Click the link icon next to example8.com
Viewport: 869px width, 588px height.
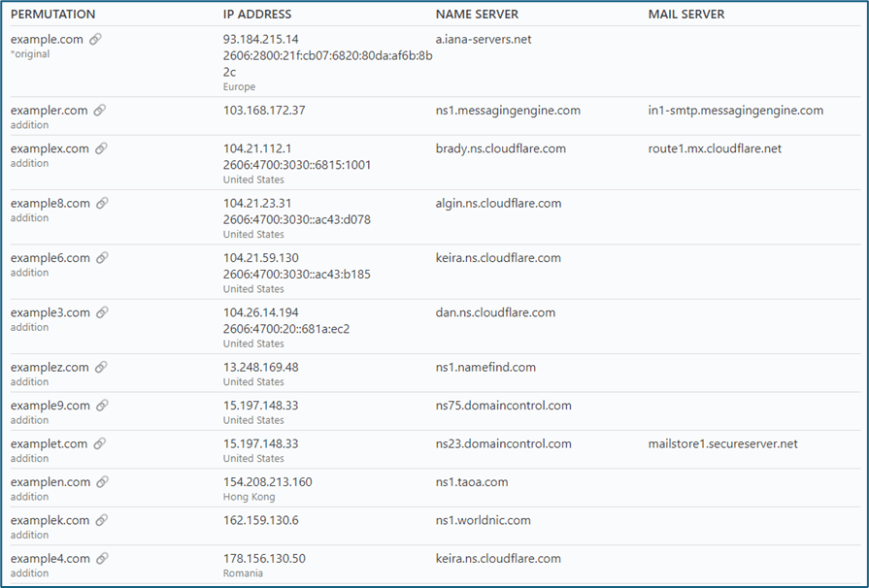point(102,204)
